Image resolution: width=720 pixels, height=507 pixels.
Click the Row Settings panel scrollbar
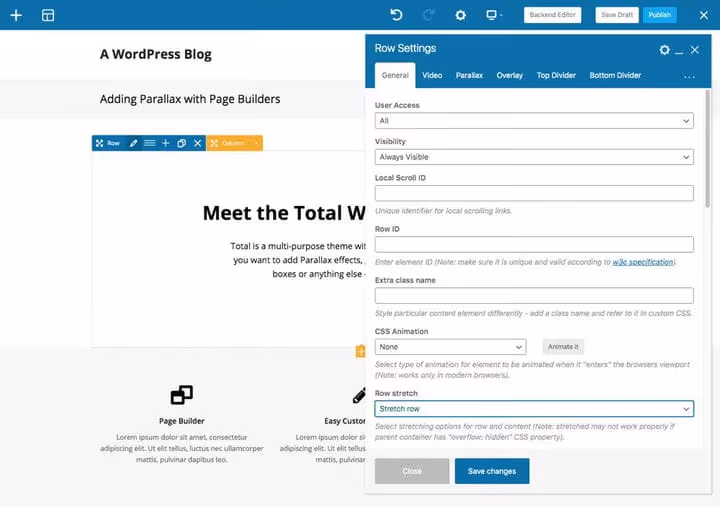pyautogui.click(x=707, y=148)
